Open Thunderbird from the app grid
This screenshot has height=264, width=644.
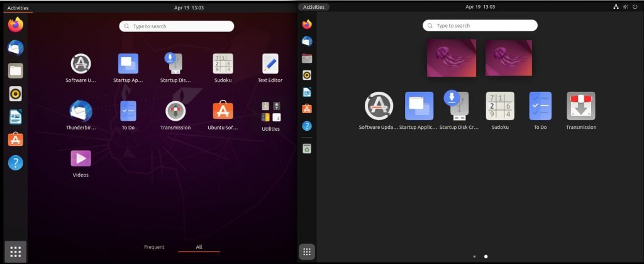click(81, 116)
